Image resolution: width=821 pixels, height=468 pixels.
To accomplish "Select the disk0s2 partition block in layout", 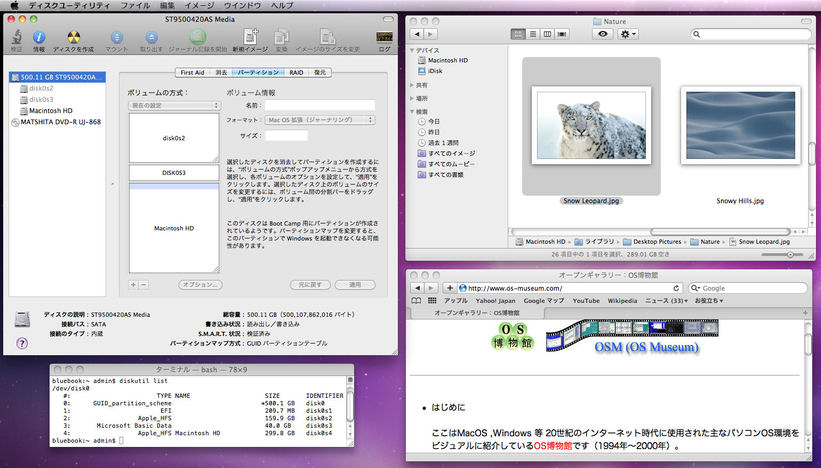I will click(x=174, y=138).
